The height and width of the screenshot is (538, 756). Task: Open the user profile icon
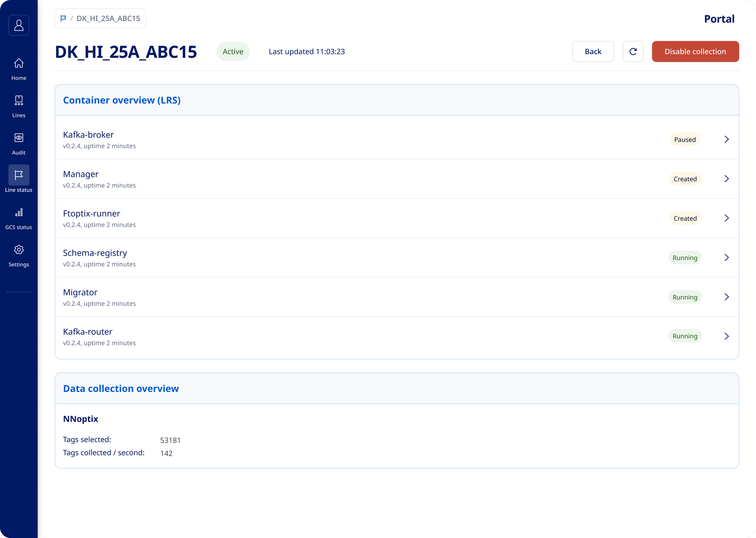pyautogui.click(x=19, y=25)
